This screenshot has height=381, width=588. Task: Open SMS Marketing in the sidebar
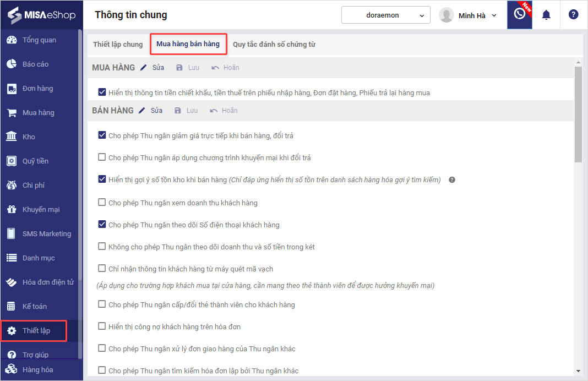coord(46,233)
